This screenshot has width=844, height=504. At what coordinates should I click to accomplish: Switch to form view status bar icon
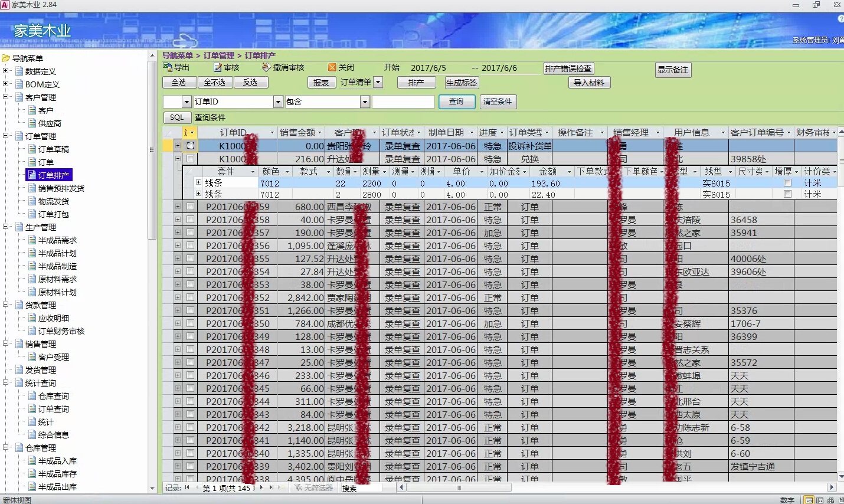[809, 500]
